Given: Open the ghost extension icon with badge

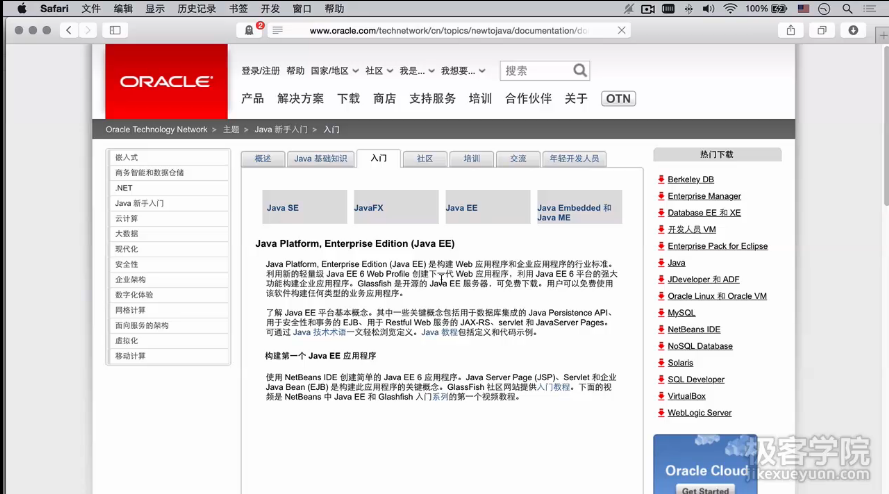Looking at the screenshot, I should tap(249, 30).
